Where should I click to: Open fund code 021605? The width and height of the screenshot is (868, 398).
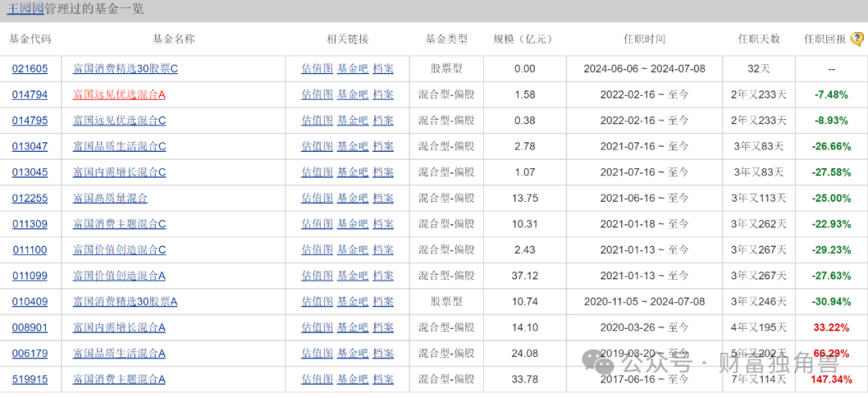point(30,69)
